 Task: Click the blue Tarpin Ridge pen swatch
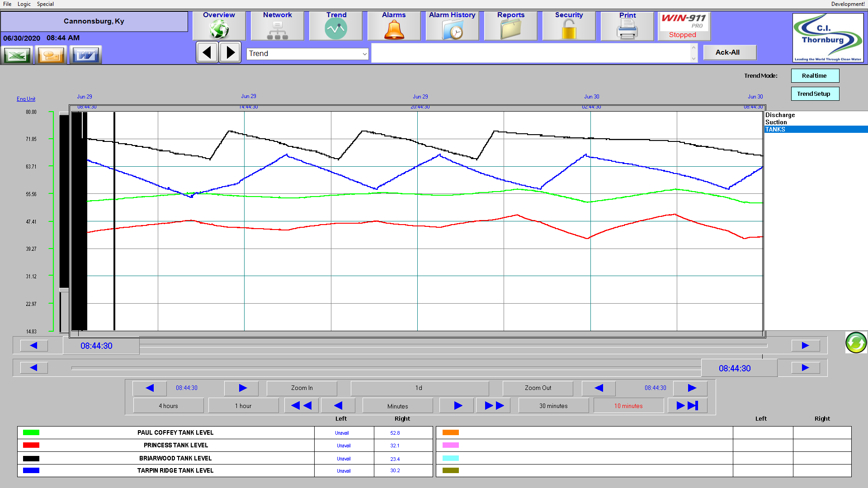pyautogui.click(x=31, y=470)
